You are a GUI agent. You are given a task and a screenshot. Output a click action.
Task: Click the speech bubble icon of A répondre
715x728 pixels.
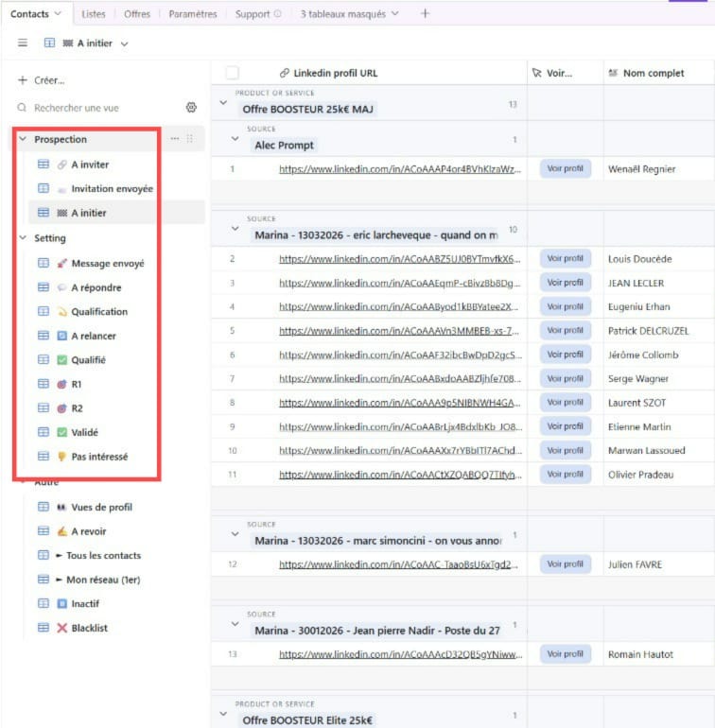tap(61, 287)
